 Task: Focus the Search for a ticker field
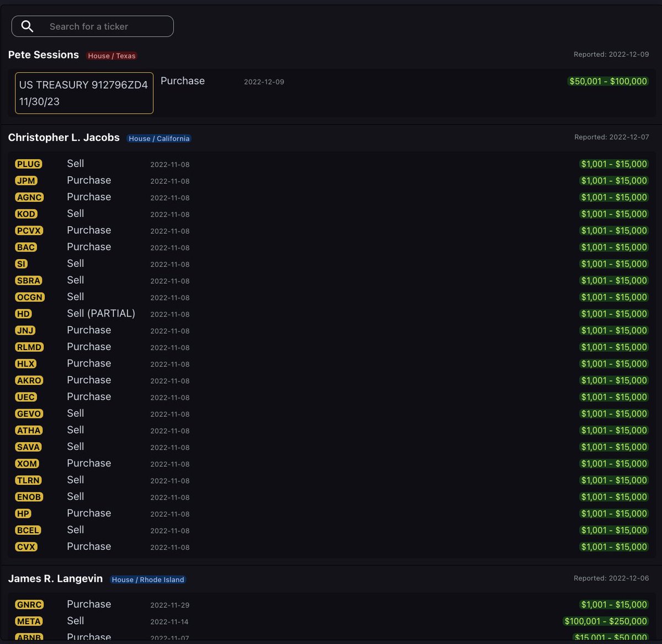click(93, 26)
